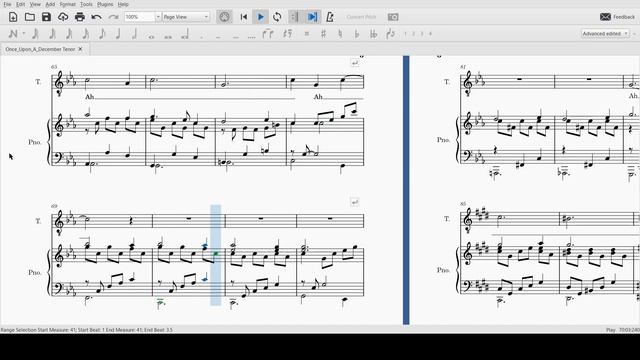
Task: Add quadruple augmentation dot
Action: 252,37
